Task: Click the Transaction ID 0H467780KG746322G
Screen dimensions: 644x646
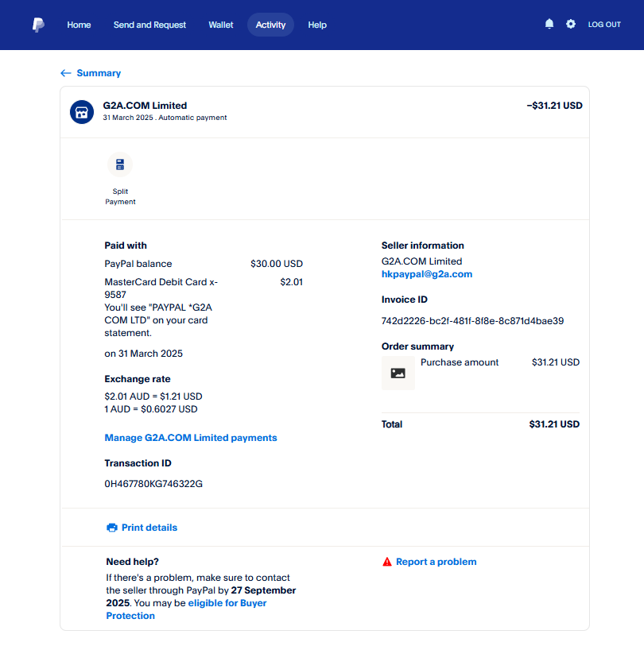Action: coord(153,484)
